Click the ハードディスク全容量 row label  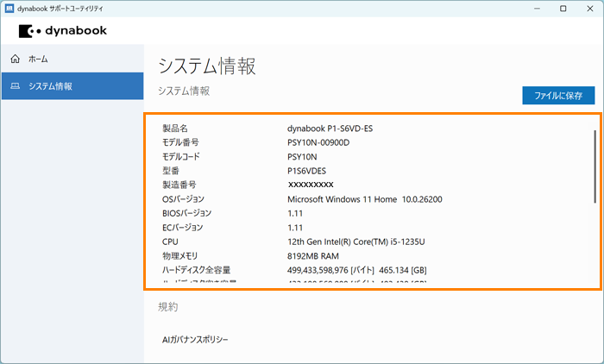pos(196,270)
